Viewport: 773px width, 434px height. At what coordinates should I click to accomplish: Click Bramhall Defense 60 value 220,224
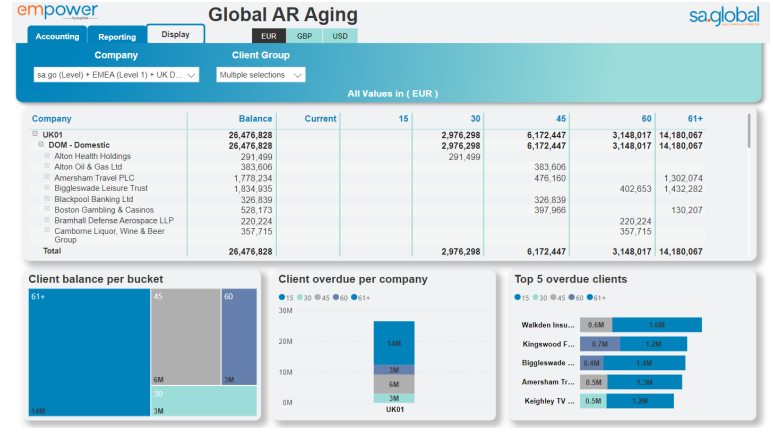(x=635, y=221)
